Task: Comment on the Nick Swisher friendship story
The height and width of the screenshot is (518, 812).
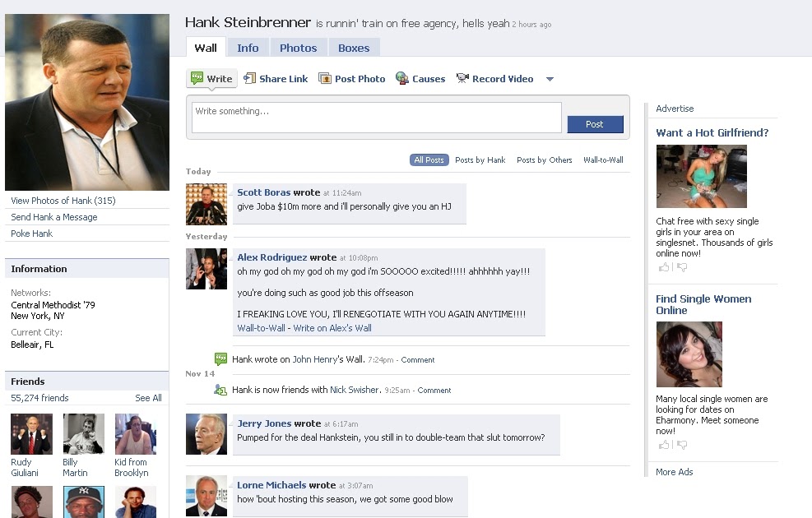Action: [434, 391]
